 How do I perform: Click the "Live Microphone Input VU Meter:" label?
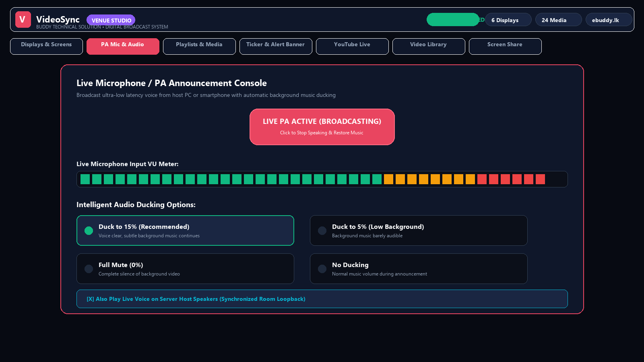coord(127,164)
